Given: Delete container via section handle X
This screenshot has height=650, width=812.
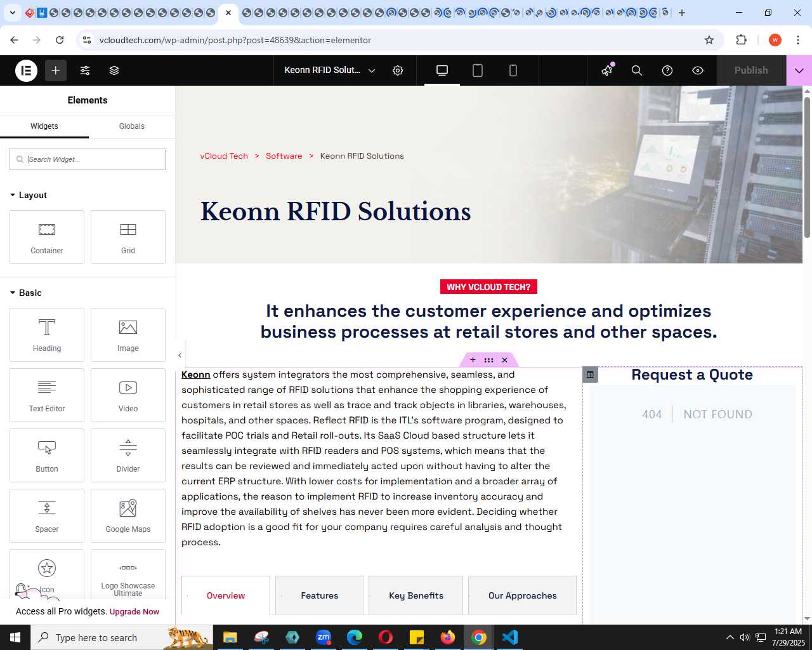Looking at the screenshot, I should click(x=505, y=360).
